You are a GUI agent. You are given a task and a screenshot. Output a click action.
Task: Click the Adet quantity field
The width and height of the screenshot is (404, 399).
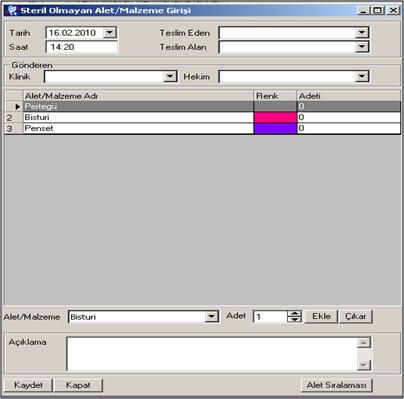(x=270, y=316)
